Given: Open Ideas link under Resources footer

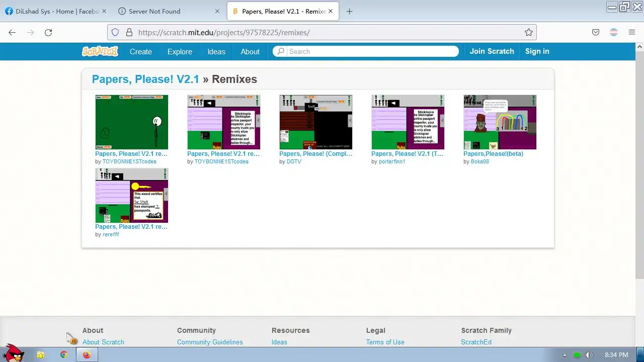Looking at the screenshot, I should [x=279, y=342].
